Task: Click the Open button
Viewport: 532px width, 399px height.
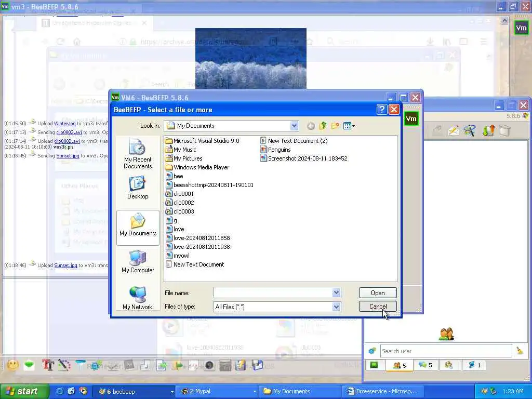Action: [378, 293]
